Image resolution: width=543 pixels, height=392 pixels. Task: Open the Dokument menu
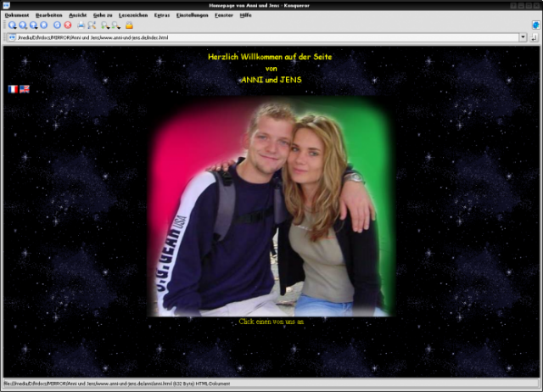coord(16,15)
